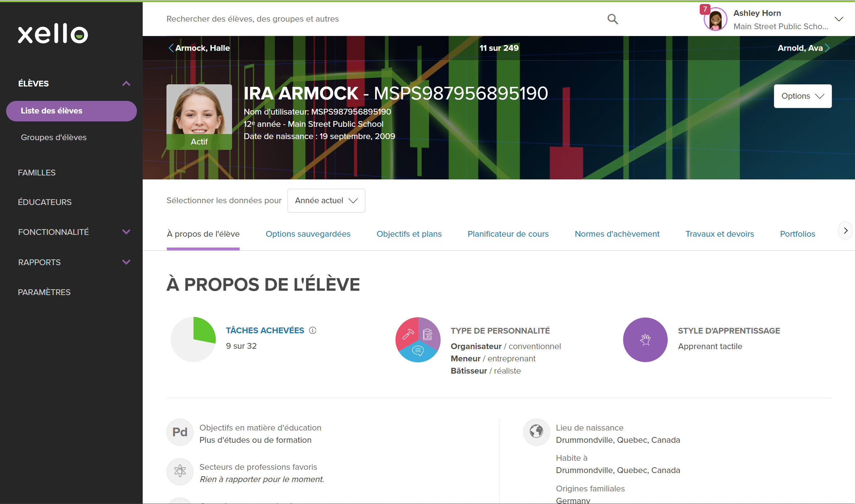Open the Ashley Horn account menu
Image resolution: width=855 pixels, height=504 pixels.
click(839, 19)
